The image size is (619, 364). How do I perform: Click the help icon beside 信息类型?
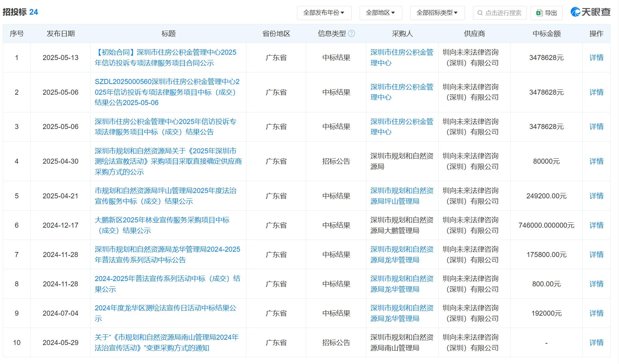pyautogui.click(x=351, y=33)
